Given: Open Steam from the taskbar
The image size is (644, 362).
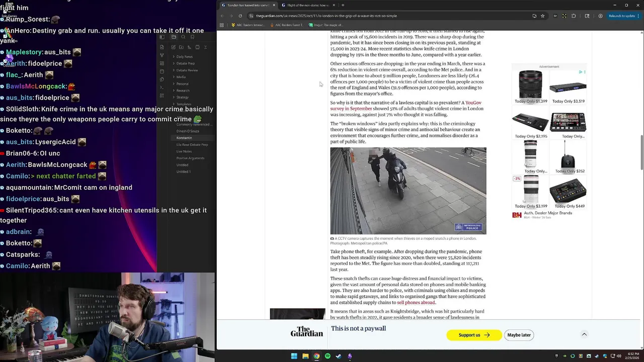Looking at the screenshot, I should pos(339,356).
